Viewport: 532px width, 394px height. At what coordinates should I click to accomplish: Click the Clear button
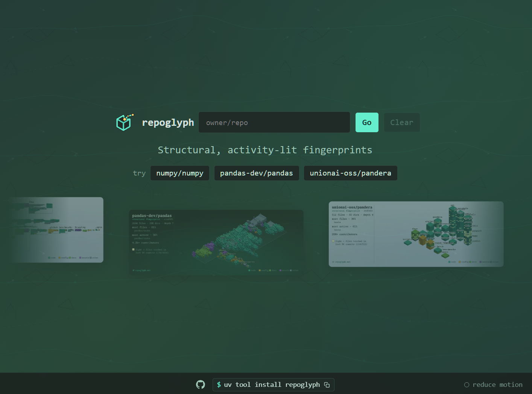pos(401,122)
